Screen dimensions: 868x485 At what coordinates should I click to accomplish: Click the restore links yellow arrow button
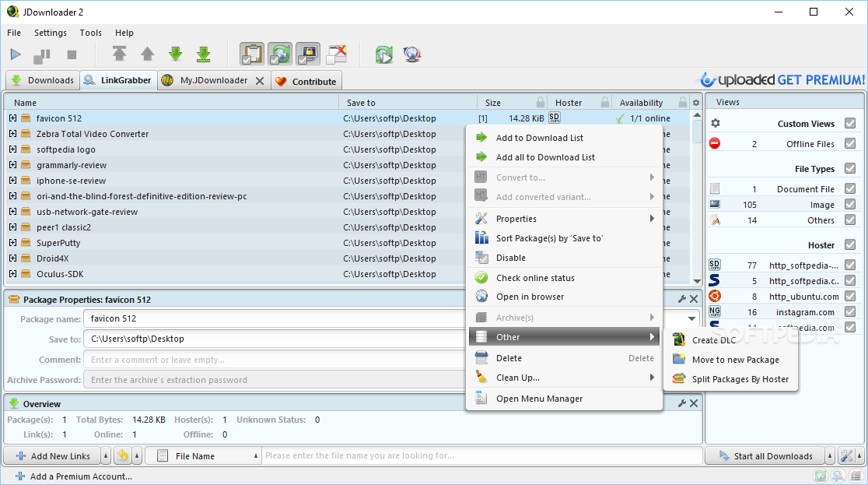[123, 455]
